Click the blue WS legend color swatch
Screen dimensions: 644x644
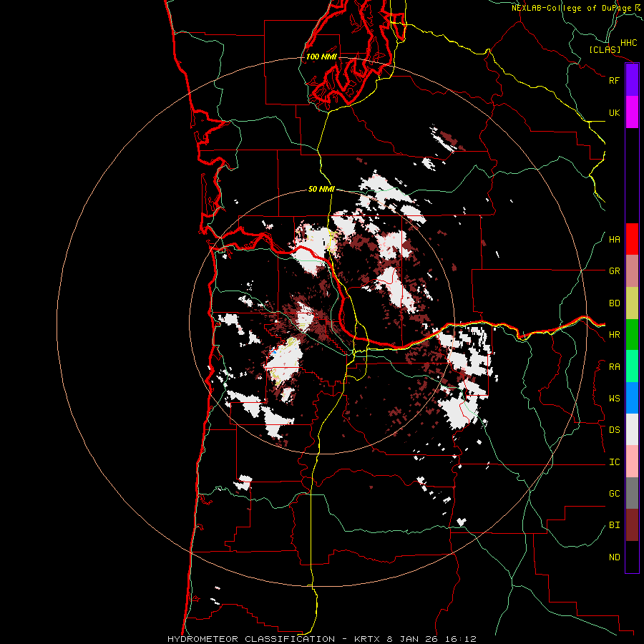pyautogui.click(x=632, y=398)
